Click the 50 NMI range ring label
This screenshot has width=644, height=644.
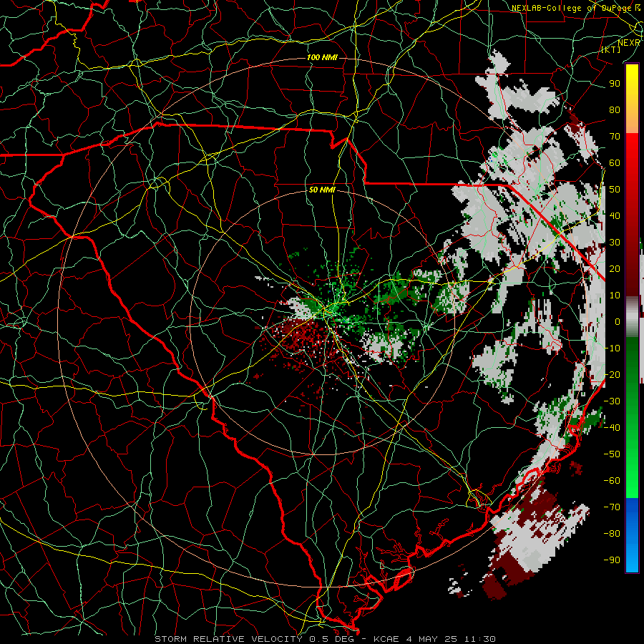tap(322, 190)
